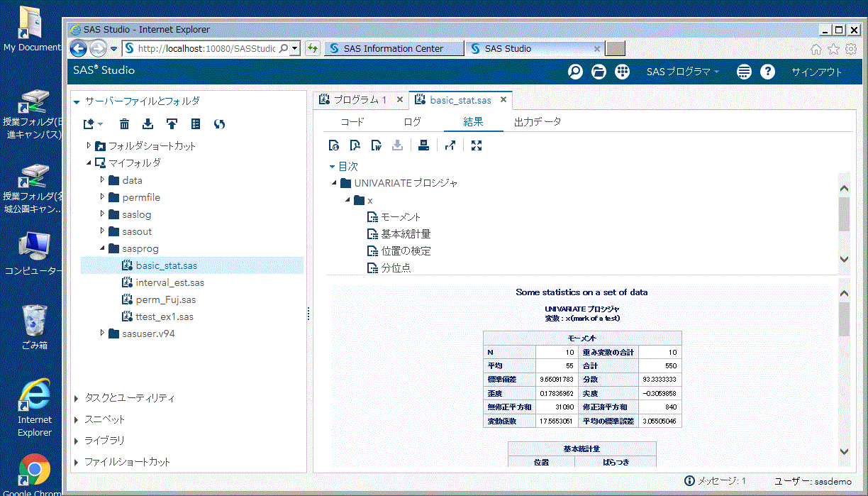Expand the タスクとユーティリティ section
This screenshot has width=868, height=496.
tap(77, 398)
